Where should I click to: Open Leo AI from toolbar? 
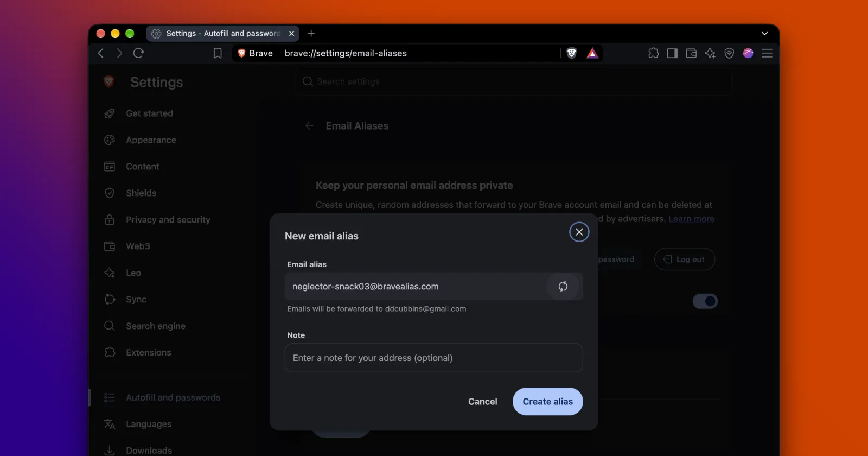[710, 53]
